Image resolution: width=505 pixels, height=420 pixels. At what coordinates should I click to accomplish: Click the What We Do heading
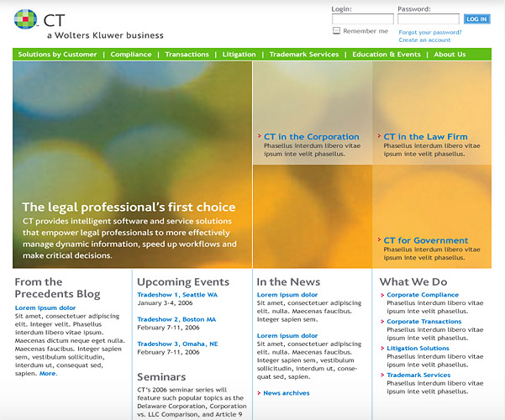pos(413,282)
